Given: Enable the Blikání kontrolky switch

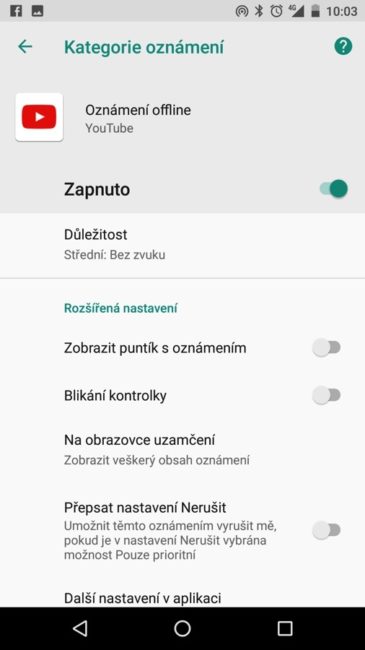Looking at the screenshot, I should (x=327, y=395).
